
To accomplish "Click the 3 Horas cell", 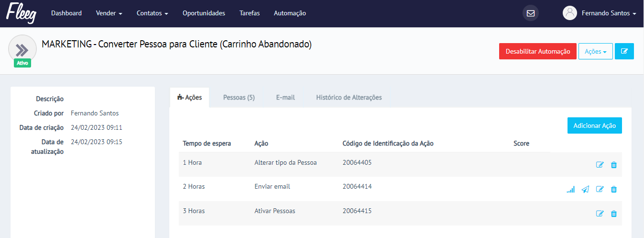I will coord(194,211).
